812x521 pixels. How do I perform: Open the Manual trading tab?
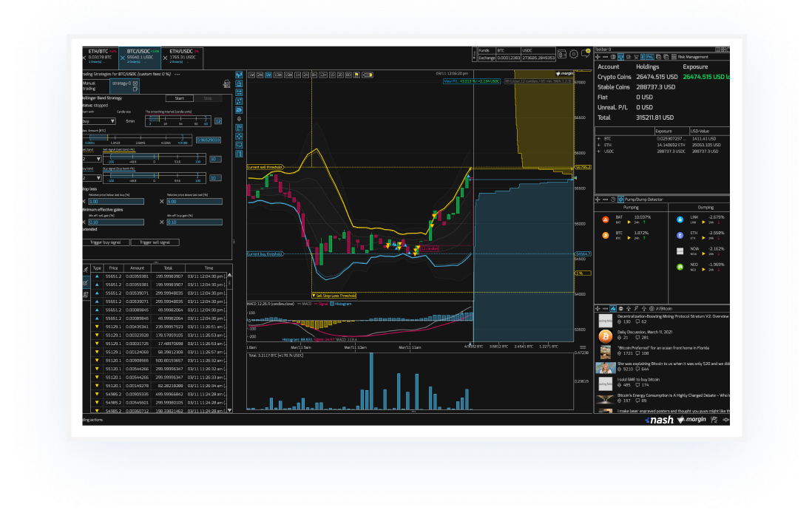(x=96, y=86)
